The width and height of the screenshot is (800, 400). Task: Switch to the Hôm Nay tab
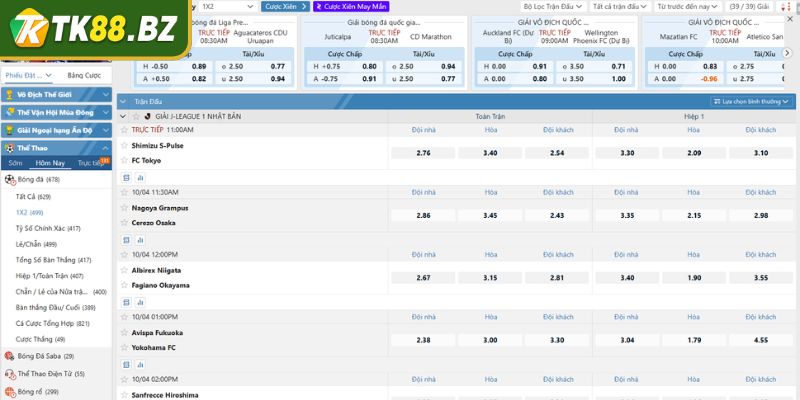[x=49, y=162]
